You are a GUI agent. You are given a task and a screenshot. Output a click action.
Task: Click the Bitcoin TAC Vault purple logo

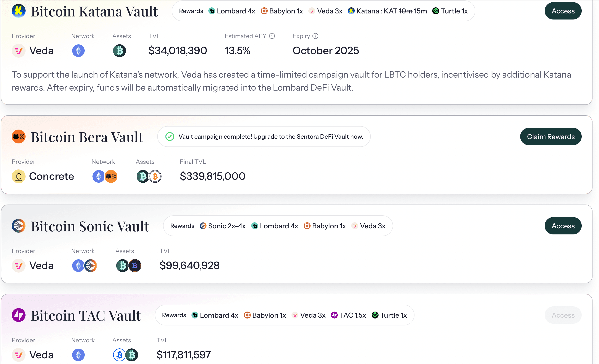[19, 315]
